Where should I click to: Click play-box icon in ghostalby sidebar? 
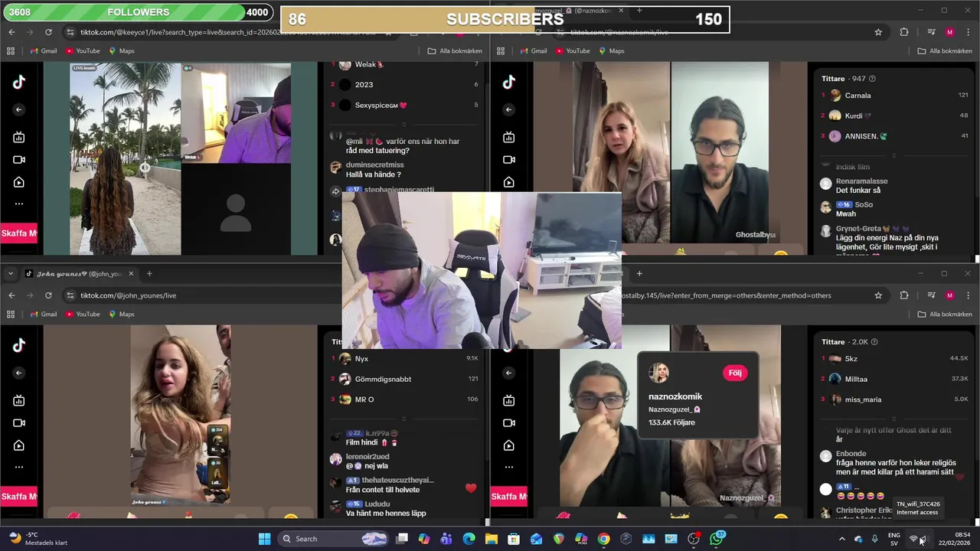tap(509, 445)
